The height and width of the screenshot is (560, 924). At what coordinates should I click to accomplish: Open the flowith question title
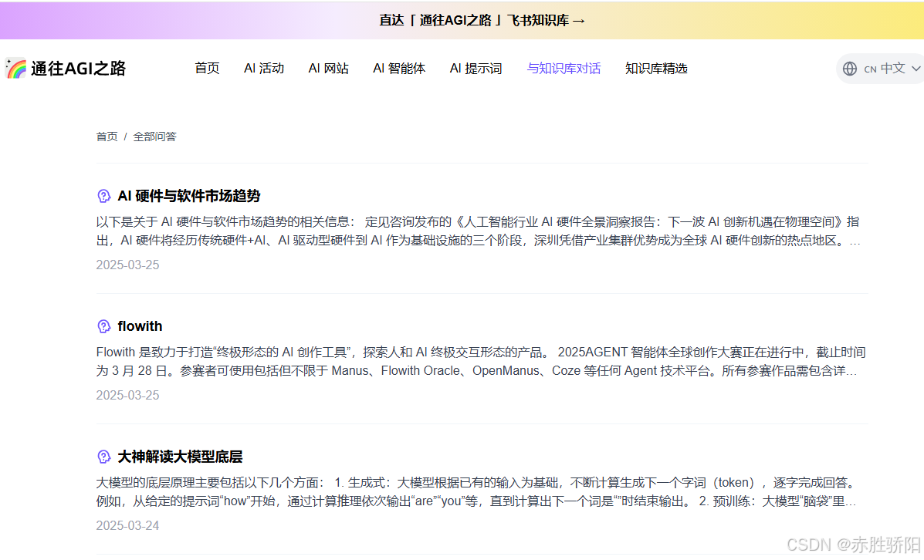(x=140, y=326)
